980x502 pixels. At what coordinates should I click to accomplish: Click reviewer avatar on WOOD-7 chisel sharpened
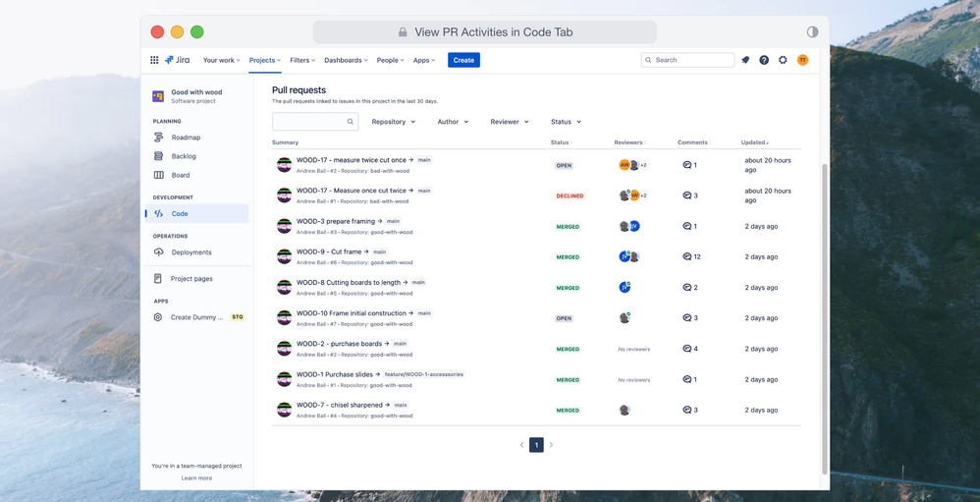(625, 410)
